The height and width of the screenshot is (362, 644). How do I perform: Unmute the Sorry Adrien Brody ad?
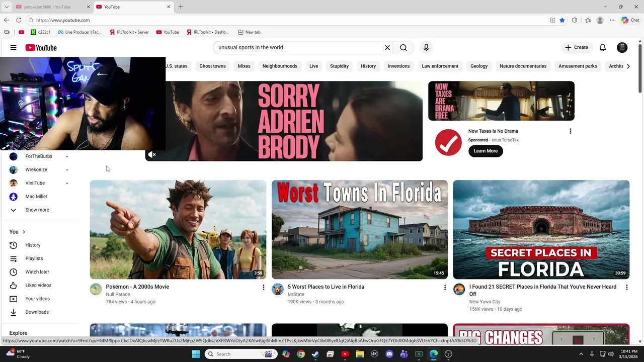pos(152,154)
